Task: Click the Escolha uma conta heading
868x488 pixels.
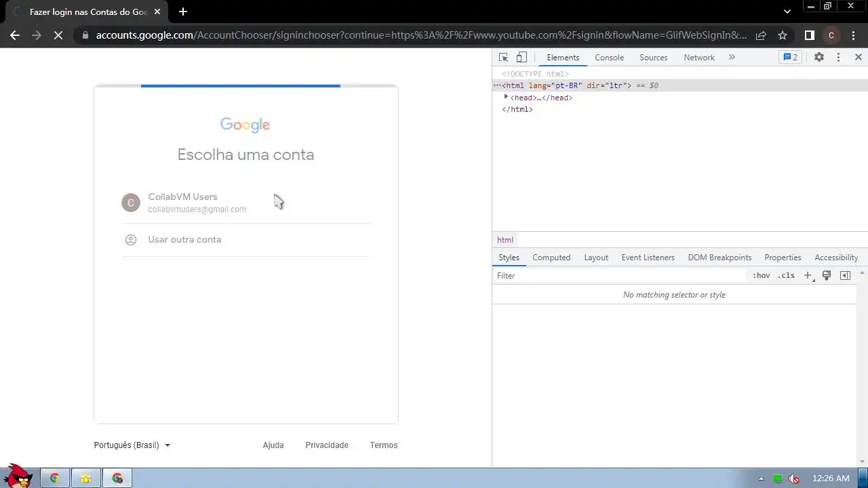Action: pos(245,155)
